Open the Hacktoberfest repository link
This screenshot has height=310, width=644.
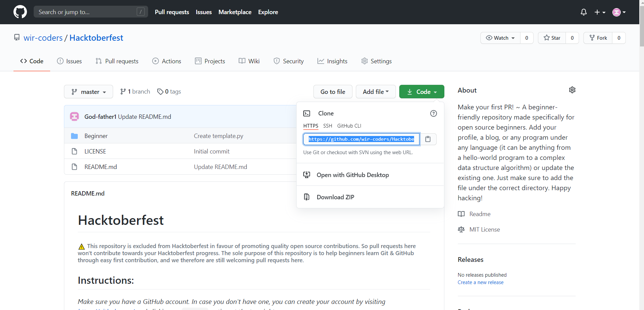(x=96, y=38)
